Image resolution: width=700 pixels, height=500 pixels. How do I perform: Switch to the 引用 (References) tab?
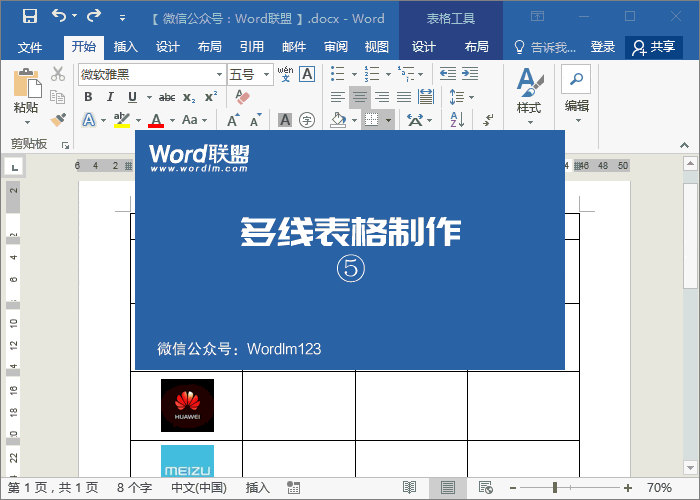click(x=252, y=46)
